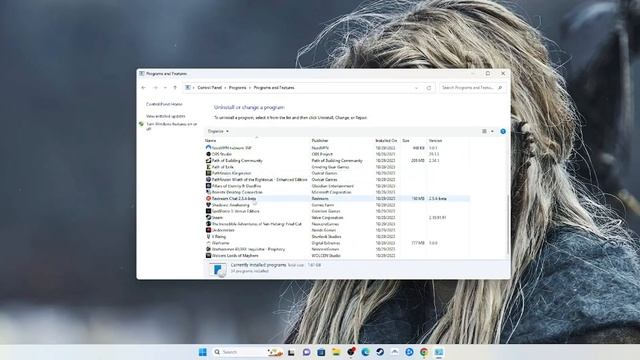Click the Stunlock Studios publisher cell
The image size is (640, 360).
327,237
